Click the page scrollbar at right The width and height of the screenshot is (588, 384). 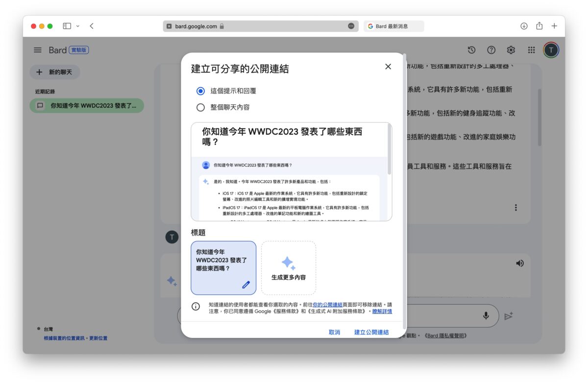539,118
